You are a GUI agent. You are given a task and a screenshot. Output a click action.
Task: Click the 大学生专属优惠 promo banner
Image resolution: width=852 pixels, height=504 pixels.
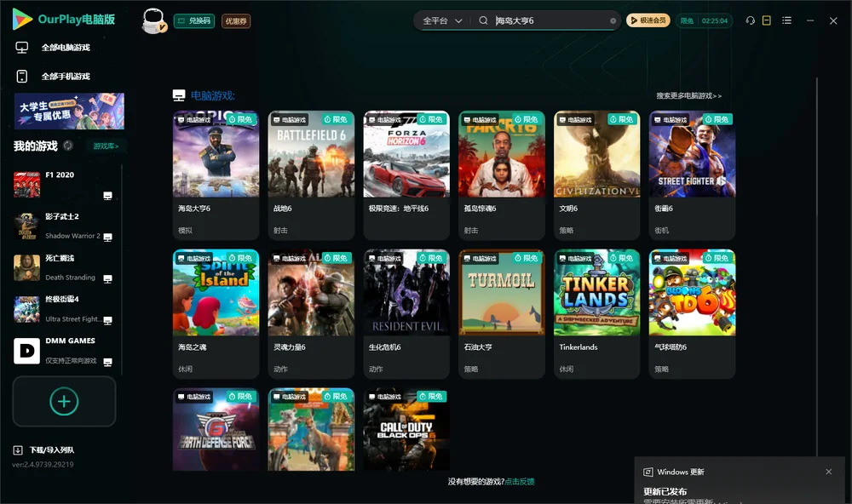click(69, 111)
